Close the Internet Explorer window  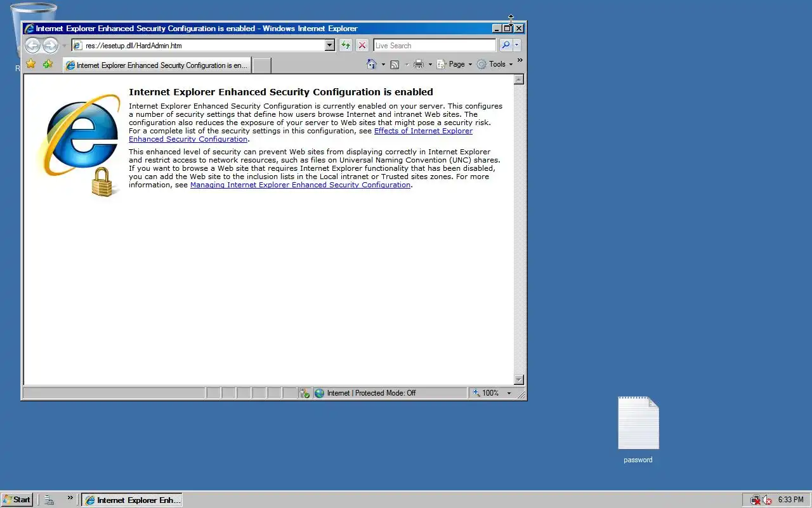point(519,28)
